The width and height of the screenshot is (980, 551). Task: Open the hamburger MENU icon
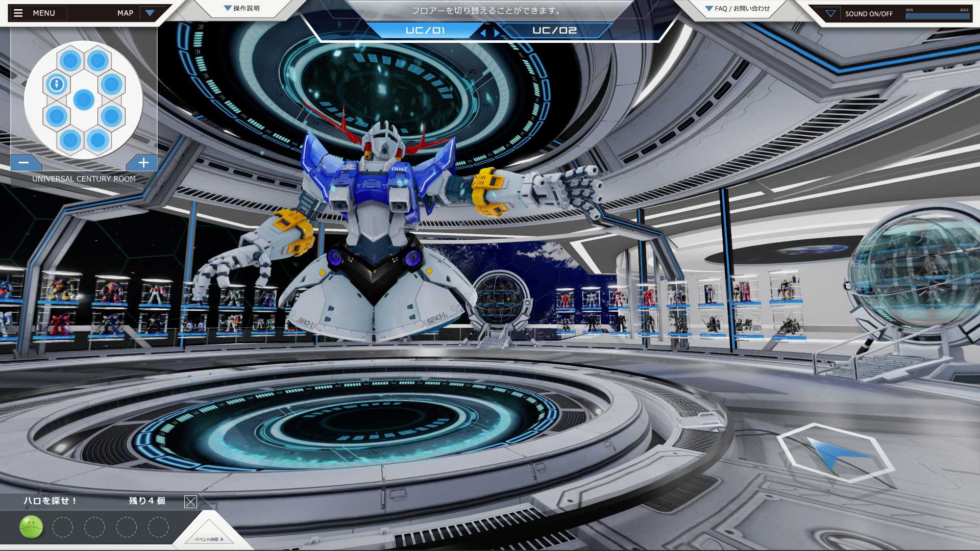pyautogui.click(x=18, y=13)
